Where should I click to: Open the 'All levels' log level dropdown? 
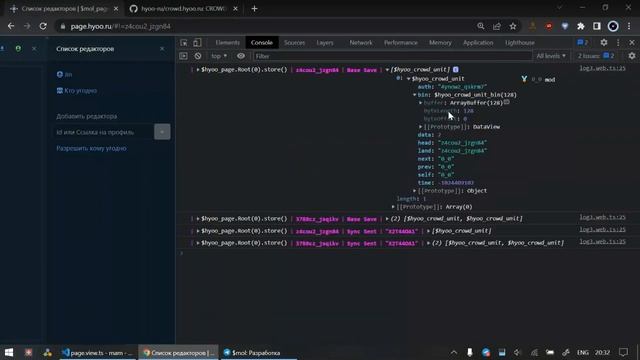click(x=551, y=56)
